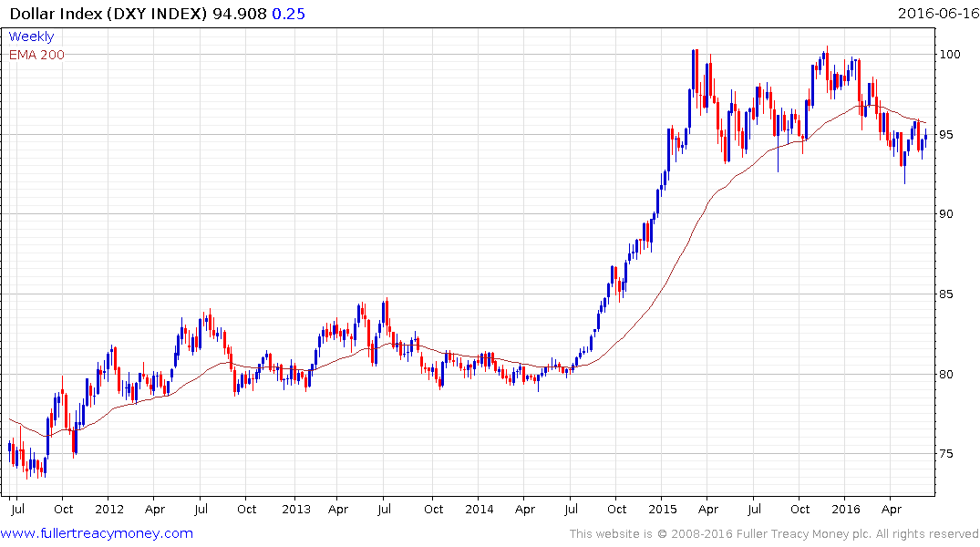Click the 100 price axis label
This screenshot has width=980, height=547.
(950, 55)
